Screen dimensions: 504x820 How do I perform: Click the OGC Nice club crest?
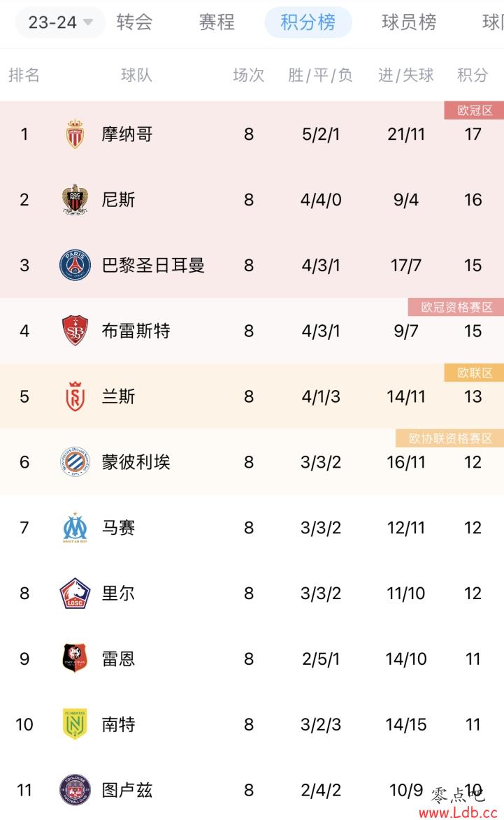click(x=74, y=200)
